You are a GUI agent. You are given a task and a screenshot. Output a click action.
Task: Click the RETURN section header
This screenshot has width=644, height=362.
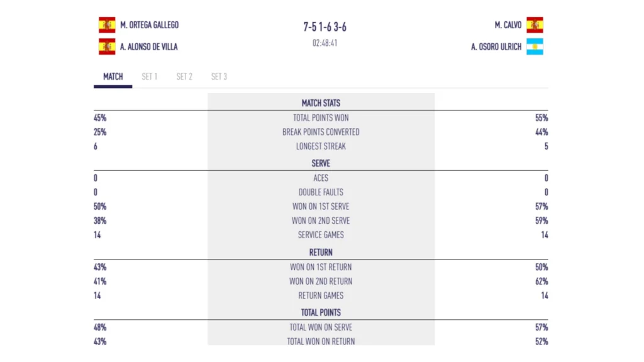(321, 252)
